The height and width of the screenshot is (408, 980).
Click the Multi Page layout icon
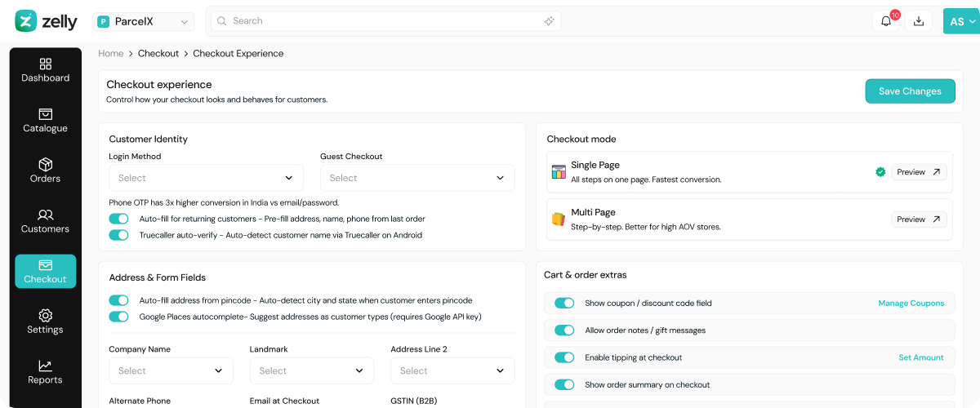(x=559, y=220)
